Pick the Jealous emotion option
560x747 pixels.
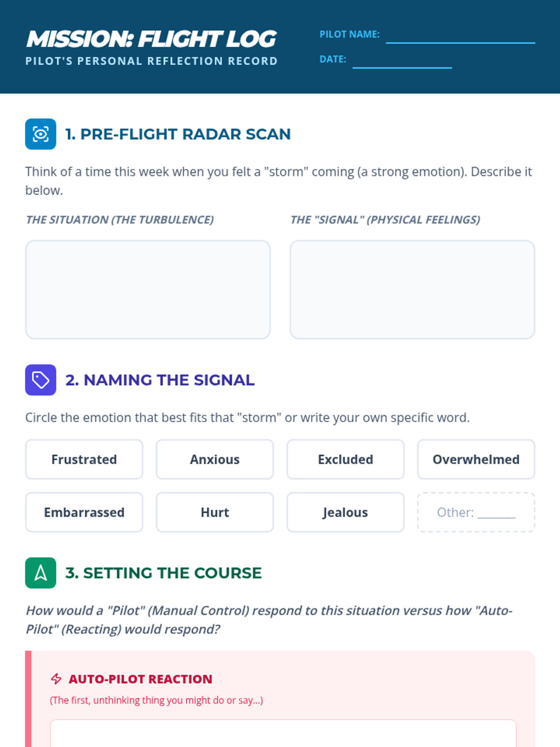click(x=345, y=512)
